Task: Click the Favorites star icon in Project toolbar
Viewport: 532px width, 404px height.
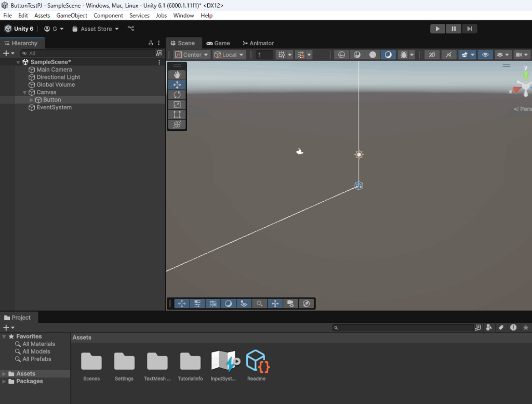Action: point(526,328)
